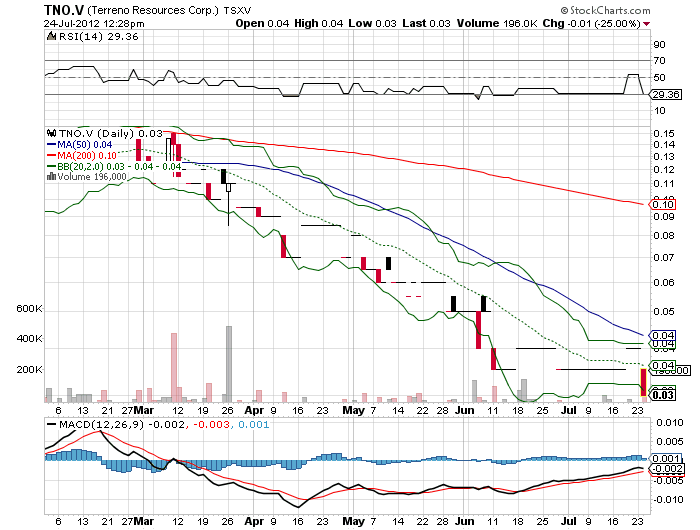
Task: Click the candlestick icon beside TNO.V (Daily)
Action: point(51,133)
